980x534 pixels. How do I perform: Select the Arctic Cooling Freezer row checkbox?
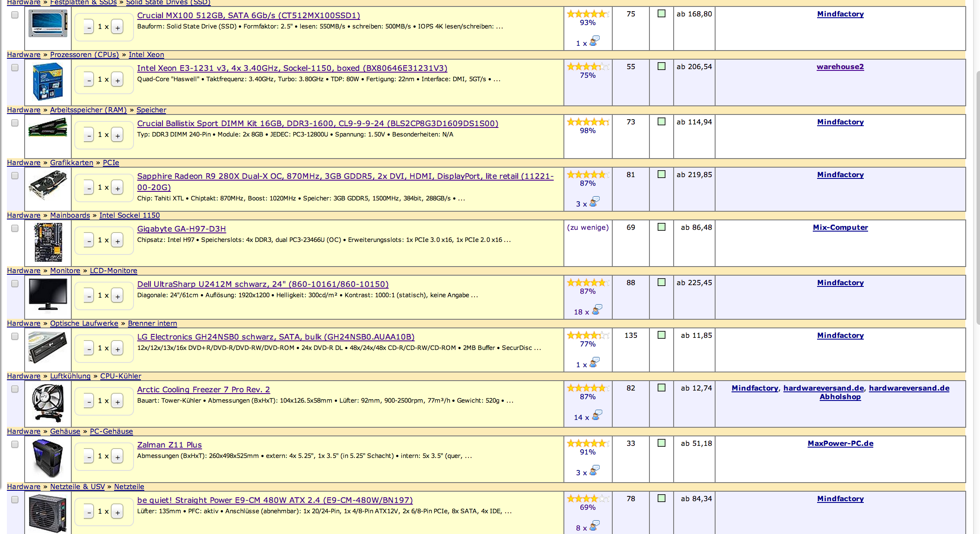pyautogui.click(x=15, y=389)
